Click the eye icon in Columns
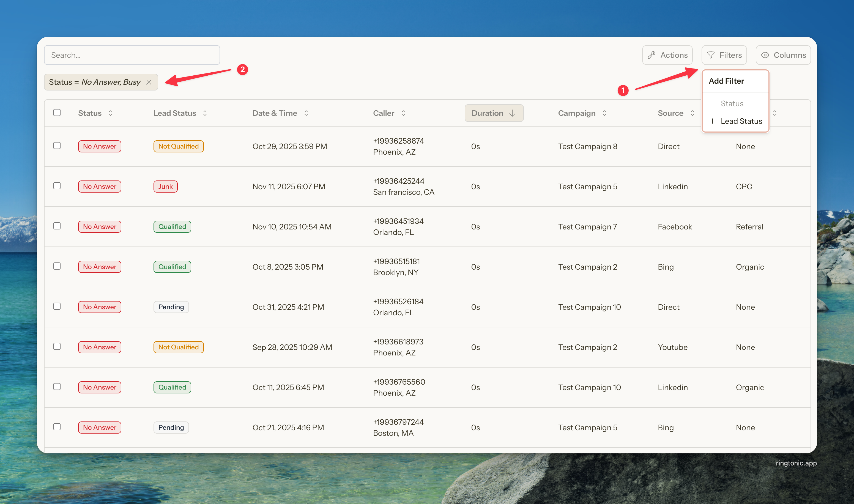Screen dimensions: 854x504 tap(765, 55)
